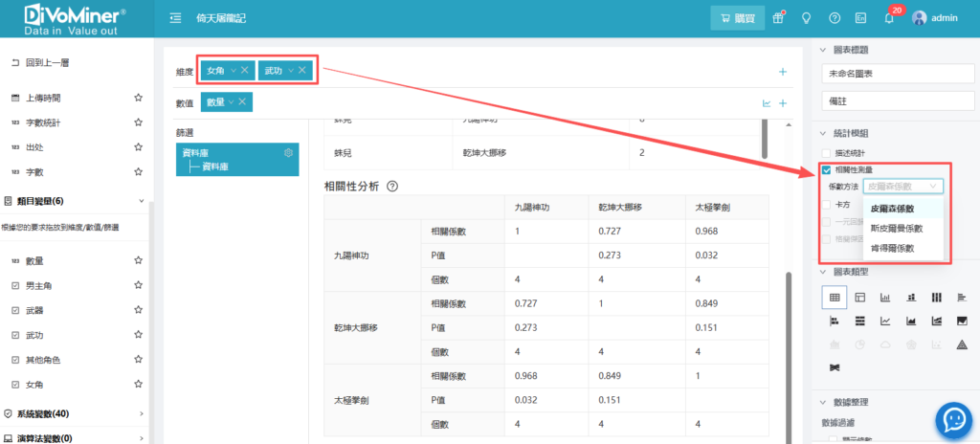Viewport: 980px width, 444px height.
Task: Click the gear icon on 資料庫 filter
Action: (288, 153)
